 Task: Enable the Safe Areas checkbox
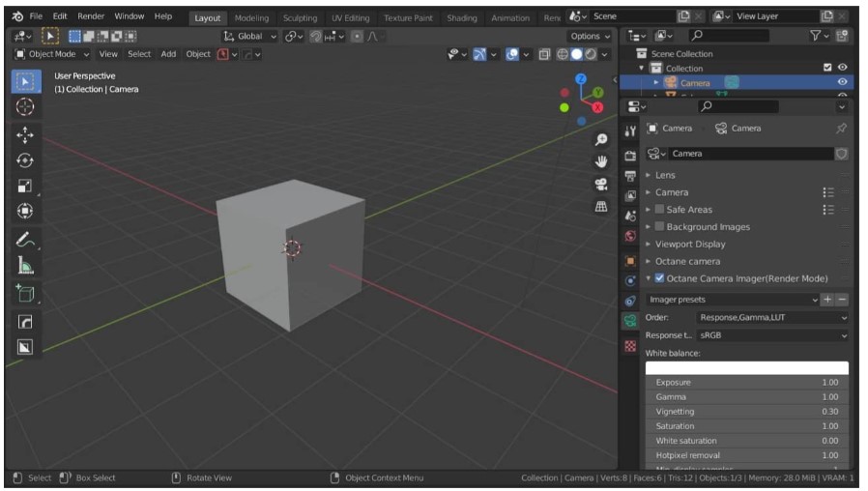click(660, 210)
